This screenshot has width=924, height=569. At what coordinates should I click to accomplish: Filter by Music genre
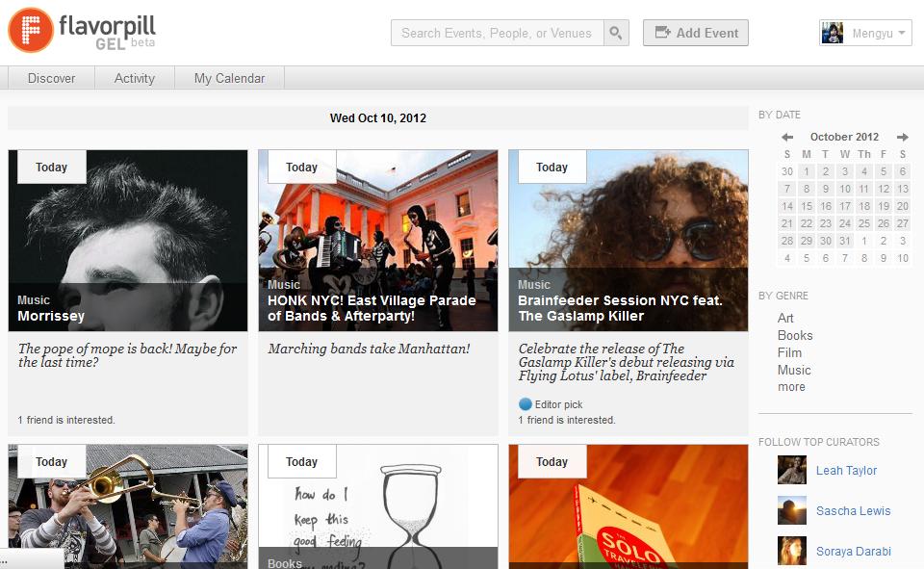click(x=794, y=370)
